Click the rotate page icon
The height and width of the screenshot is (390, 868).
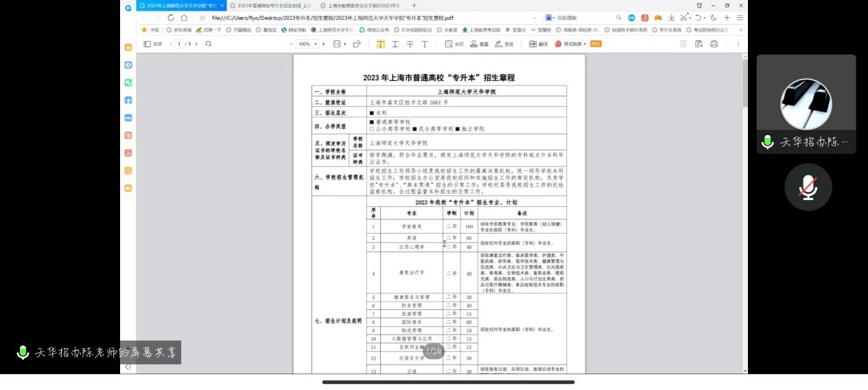[357, 44]
